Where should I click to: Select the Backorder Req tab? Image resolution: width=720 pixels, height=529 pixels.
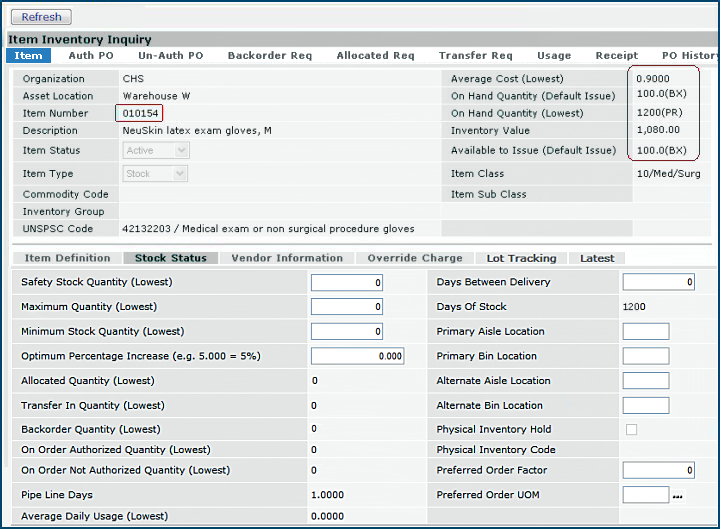(269, 56)
